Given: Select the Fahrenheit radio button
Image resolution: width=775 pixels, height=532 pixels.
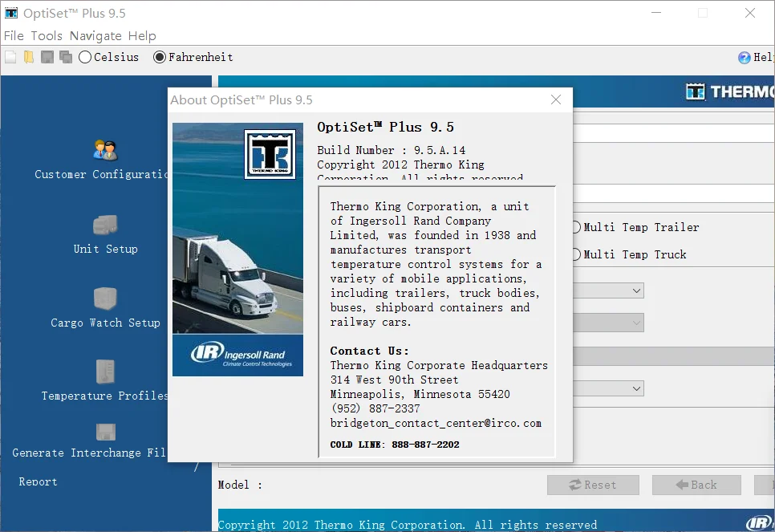Looking at the screenshot, I should click(159, 57).
